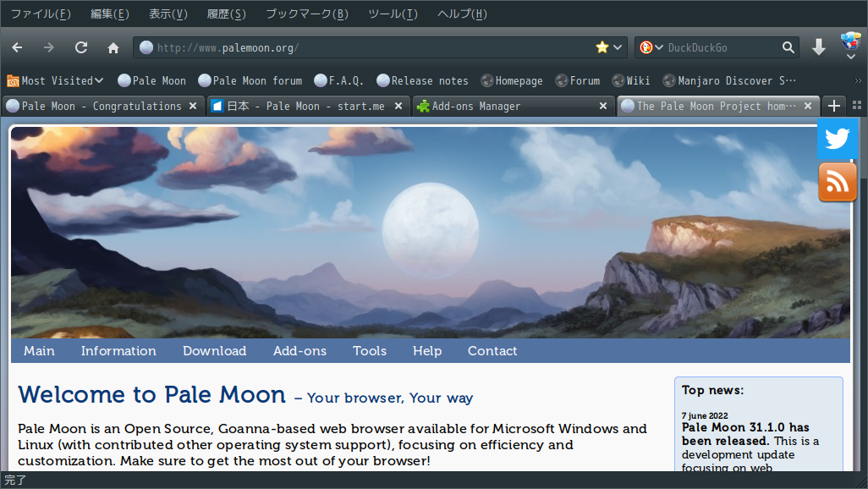Screen dimensions: 868x489
Task: Close the Add-ons Manager tab
Action: point(603,106)
